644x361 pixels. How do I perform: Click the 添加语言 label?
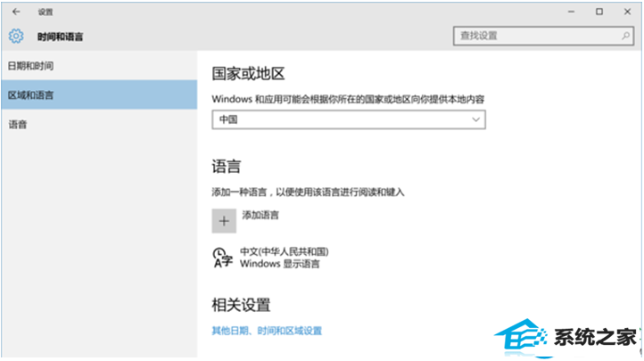pyautogui.click(x=260, y=215)
